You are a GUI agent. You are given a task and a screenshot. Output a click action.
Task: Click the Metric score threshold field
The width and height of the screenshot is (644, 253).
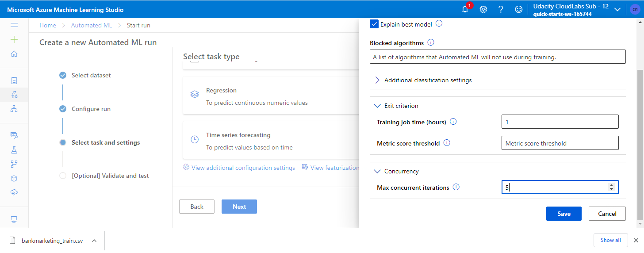560,143
